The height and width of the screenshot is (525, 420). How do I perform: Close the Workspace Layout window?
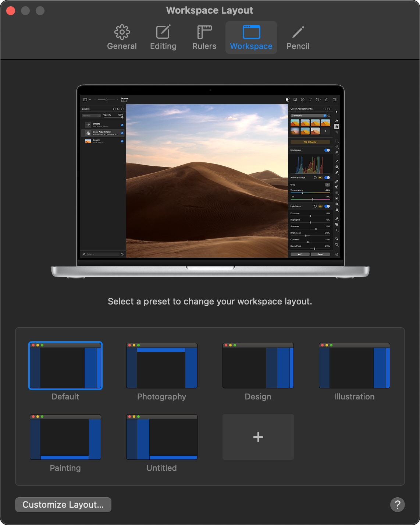click(11, 11)
